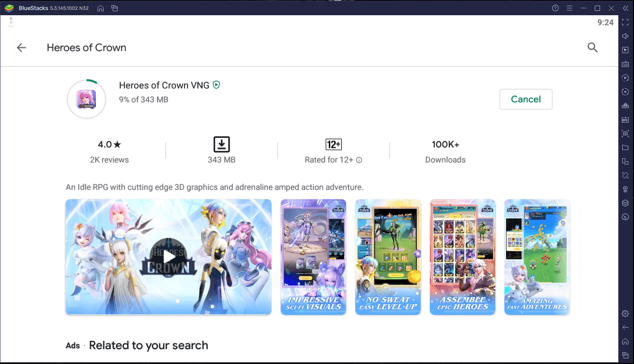
Task: Click the sync operations circle icon
Action: (625, 92)
